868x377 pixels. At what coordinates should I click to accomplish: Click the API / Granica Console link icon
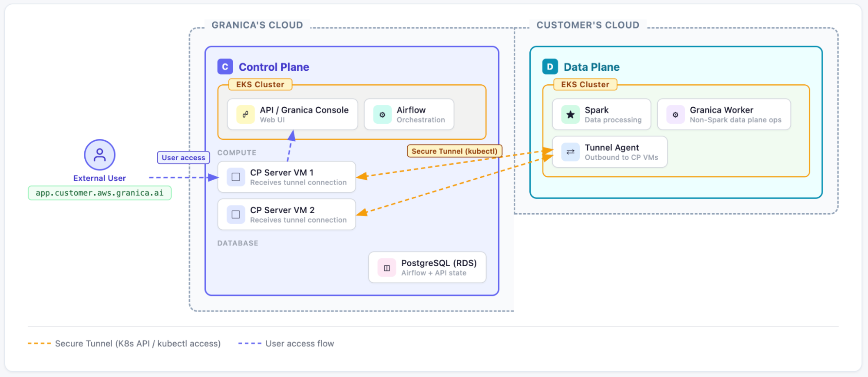pos(245,115)
